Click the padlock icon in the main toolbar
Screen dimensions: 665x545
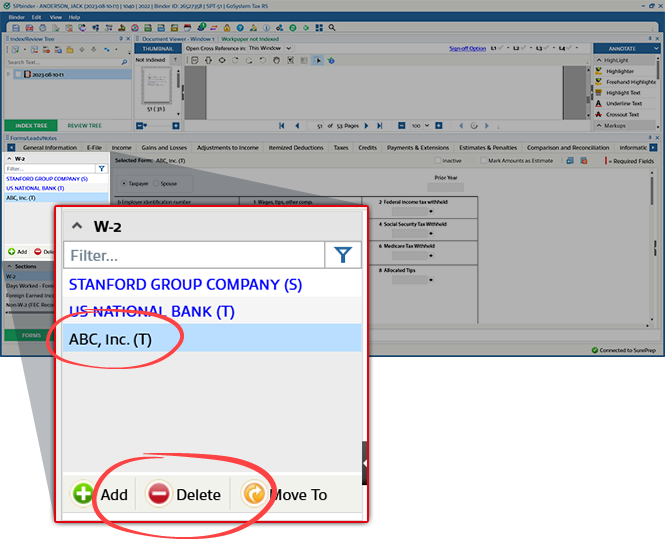point(227,28)
